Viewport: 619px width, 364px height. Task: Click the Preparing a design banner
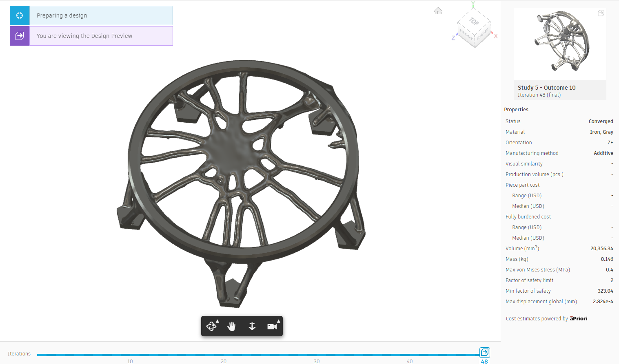(91, 15)
